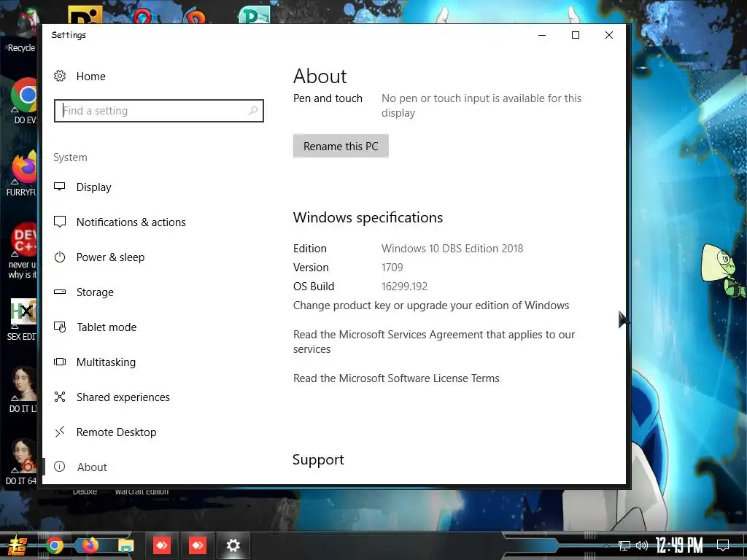Image resolution: width=747 pixels, height=560 pixels.
Task: Maximize the Settings window
Action: coord(576,35)
